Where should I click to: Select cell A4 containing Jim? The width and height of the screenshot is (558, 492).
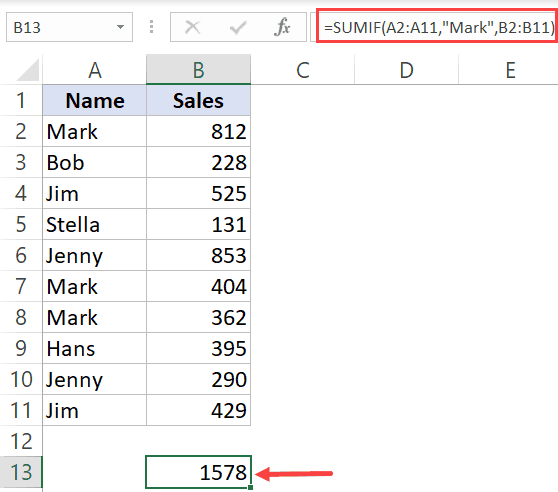[x=95, y=193]
